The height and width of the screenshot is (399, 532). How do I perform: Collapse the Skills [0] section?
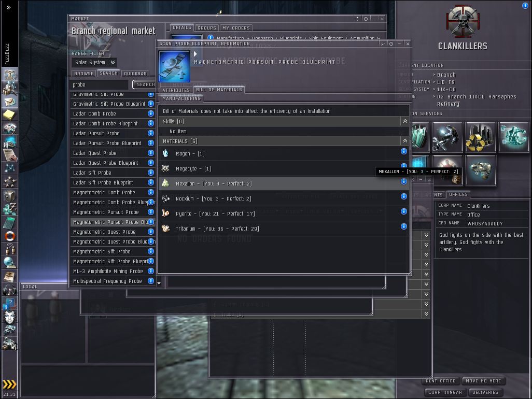click(x=405, y=121)
